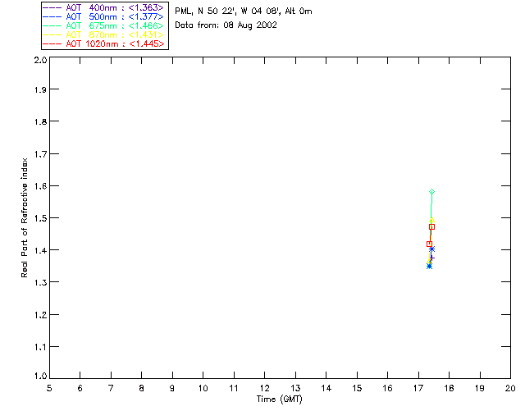
Task: Click the 'Data from: 08 Aug 2002' text
Action: click(226, 25)
